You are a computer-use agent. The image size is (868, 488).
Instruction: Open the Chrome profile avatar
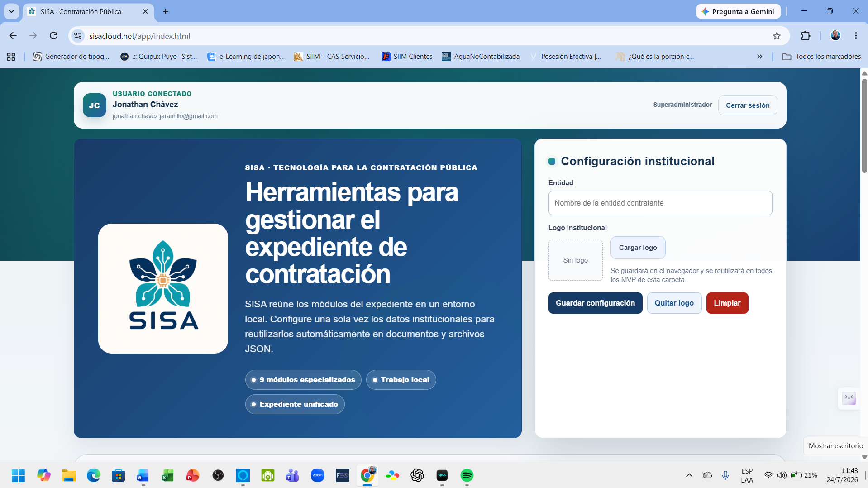click(835, 36)
